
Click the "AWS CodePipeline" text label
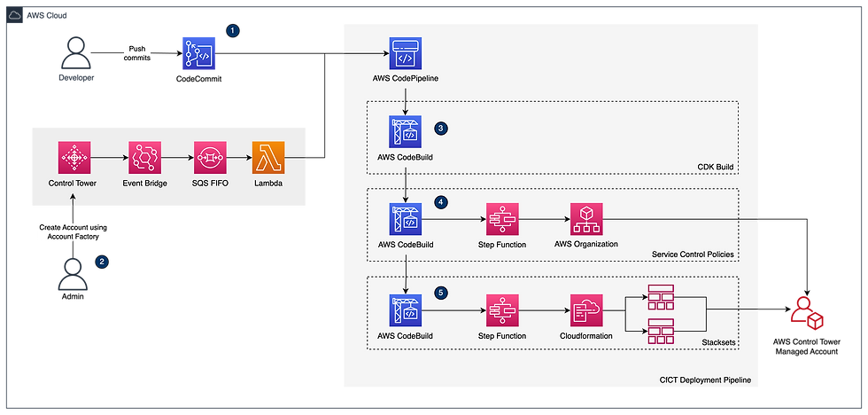[x=406, y=79]
